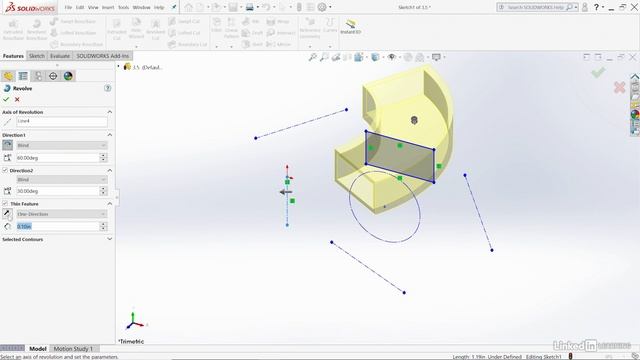This screenshot has height=360, width=640.
Task: Switch to SOLIDWORKS Add-Ins tab
Action: (102, 56)
